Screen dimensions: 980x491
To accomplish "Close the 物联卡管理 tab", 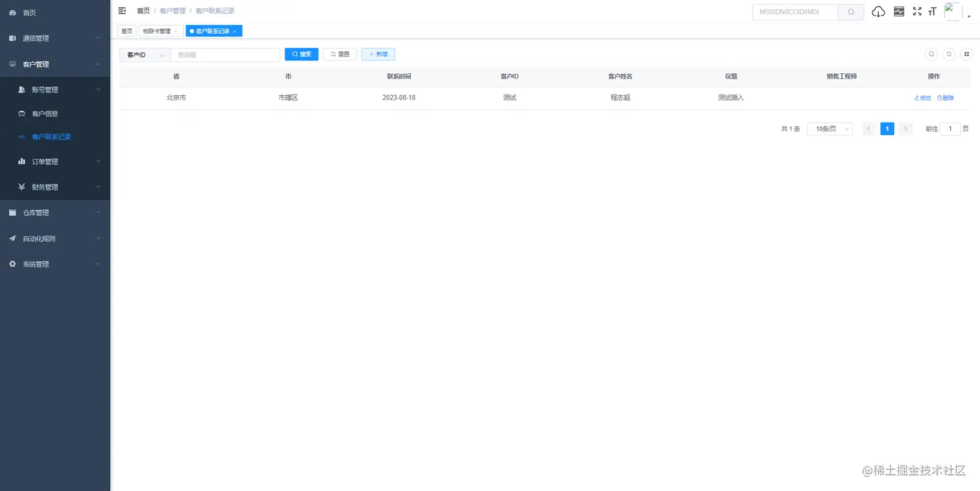I will point(176,31).
